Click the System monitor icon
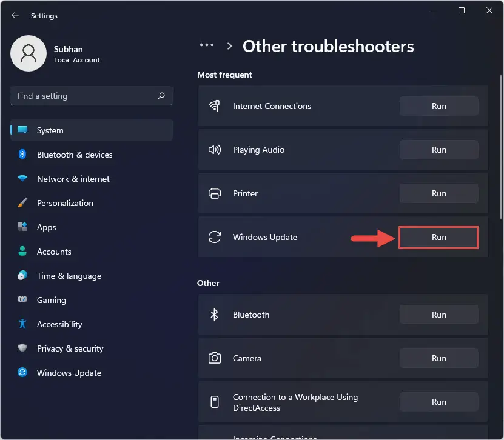504x440 pixels. click(x=22, y=130)
